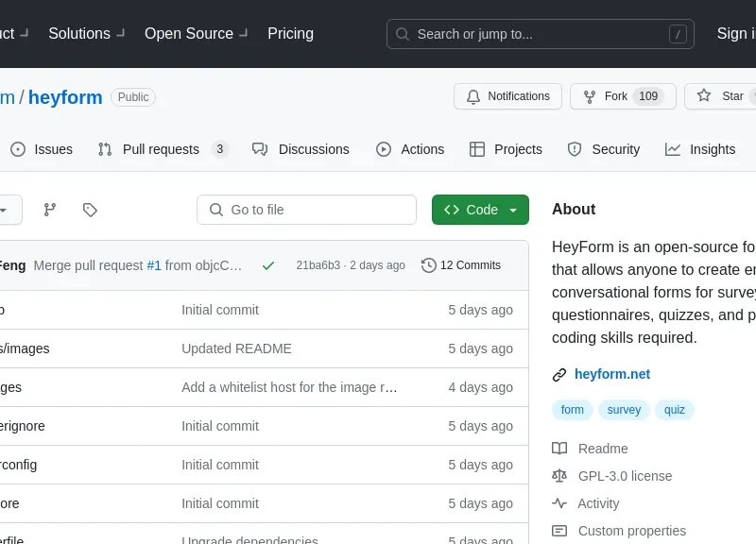Visit the heyform.net website link
The height and width of the screenshot is (544, 756).
[x=612, y=374]
